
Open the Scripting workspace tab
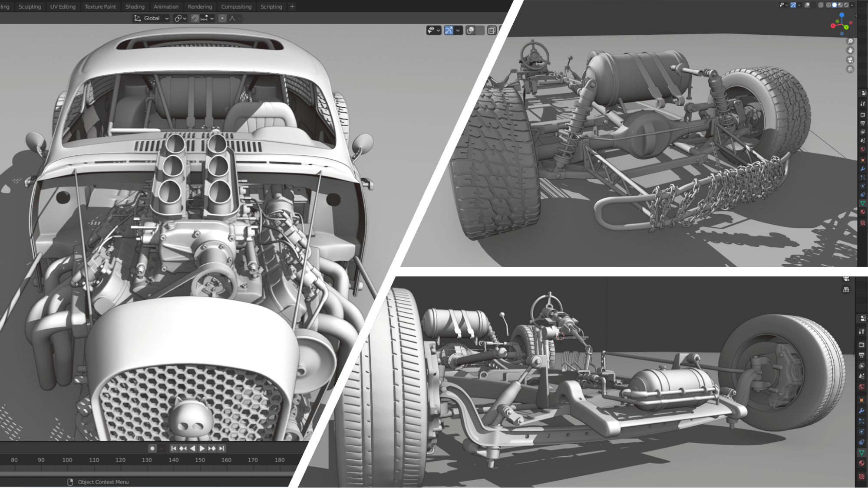pos(271,7)
